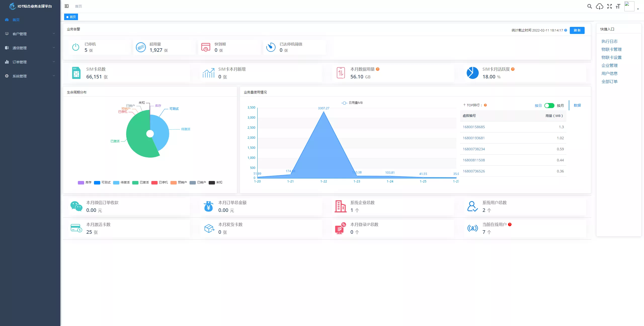Click the 刷新 button
Screen dimensions: 644x326
[x=577, y=30]
